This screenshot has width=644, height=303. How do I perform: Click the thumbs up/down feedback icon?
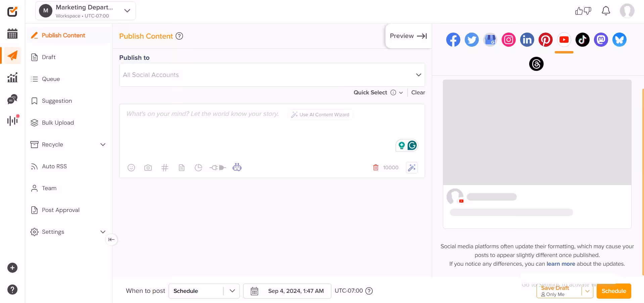[583, 11]
